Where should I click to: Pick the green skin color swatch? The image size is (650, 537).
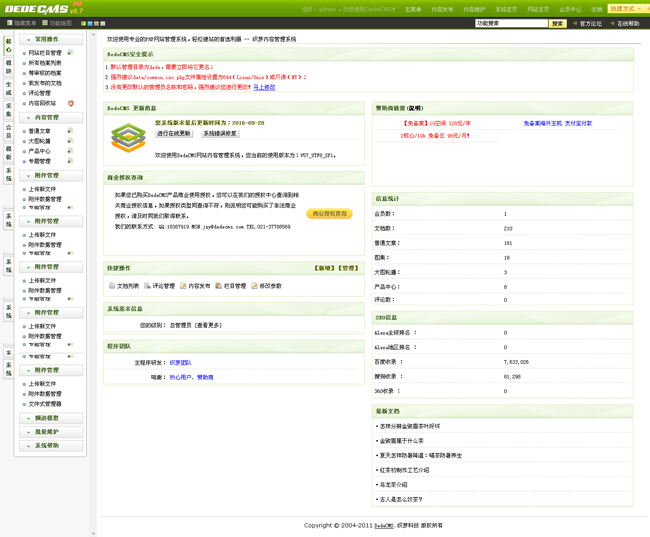pyautogui.click(x=84, y=23)
